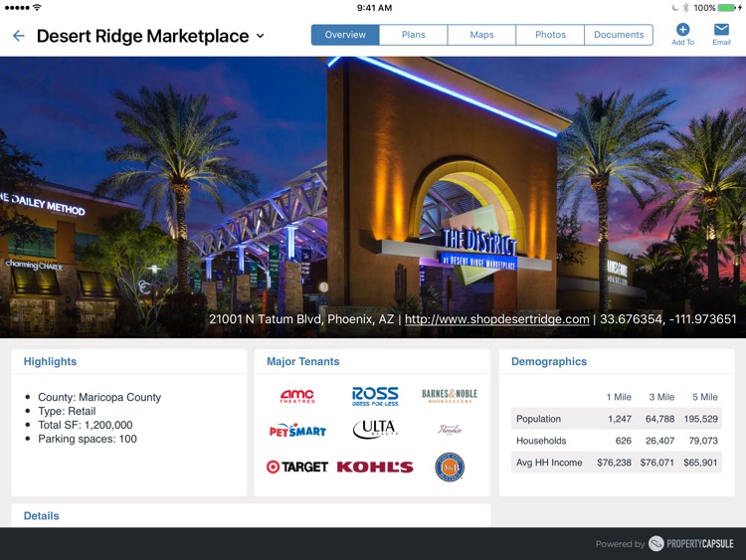The image size is (746, 560).
Task: Select 'County: Maricopa County' highlight
Action: coord(99,397)
